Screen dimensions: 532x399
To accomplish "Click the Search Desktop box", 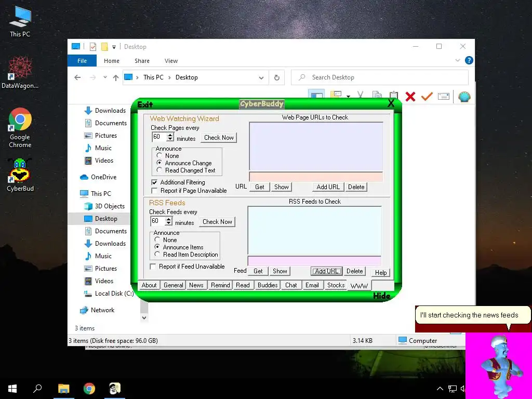I will point(380,77).
